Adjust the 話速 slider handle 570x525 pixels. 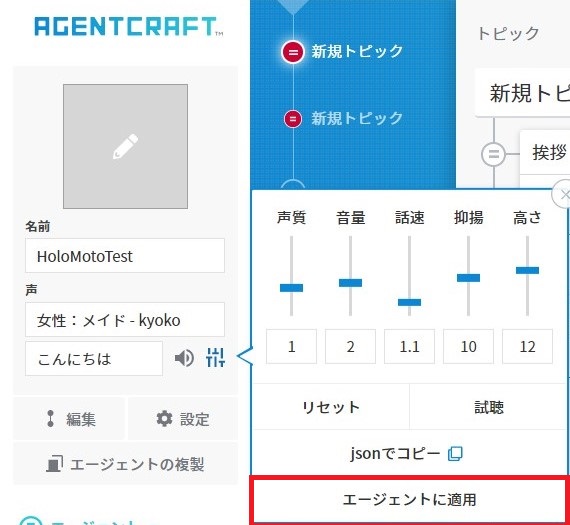point(409,302)
